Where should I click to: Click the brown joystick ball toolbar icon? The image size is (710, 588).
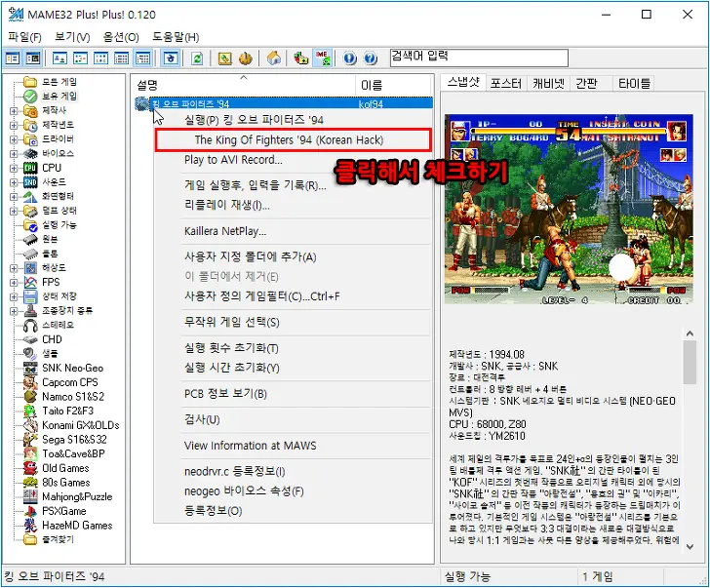click(x=245, y=58)
